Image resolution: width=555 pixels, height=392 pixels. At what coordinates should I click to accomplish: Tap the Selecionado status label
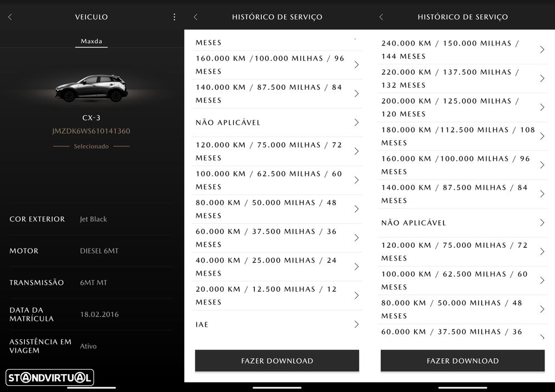pos(91,146)
